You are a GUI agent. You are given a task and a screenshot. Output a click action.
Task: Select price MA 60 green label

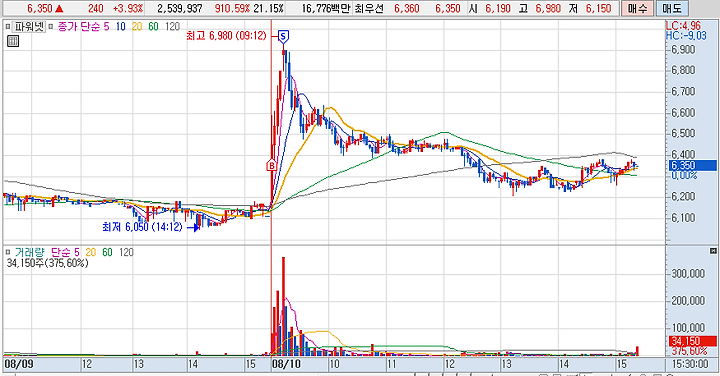click(153, 27)
